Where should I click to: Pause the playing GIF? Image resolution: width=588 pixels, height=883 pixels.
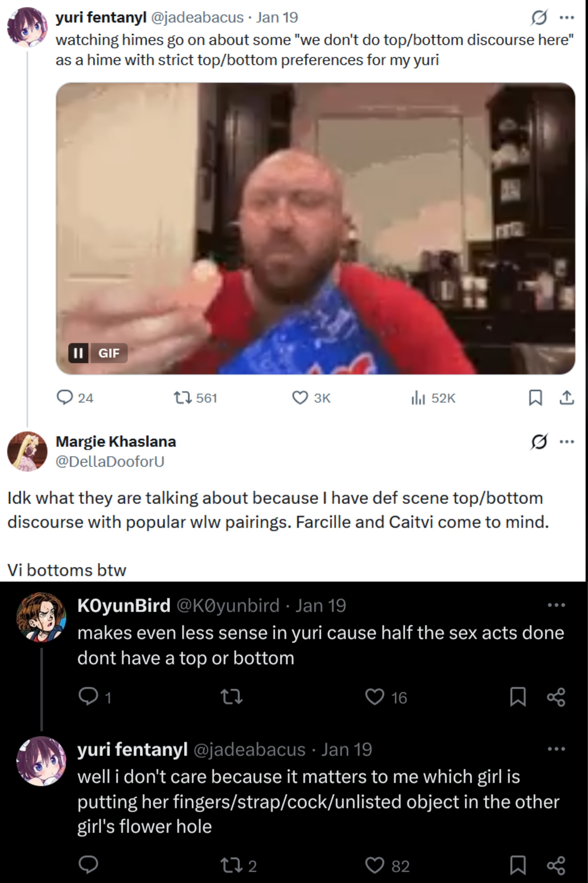[x=78, y=353]
